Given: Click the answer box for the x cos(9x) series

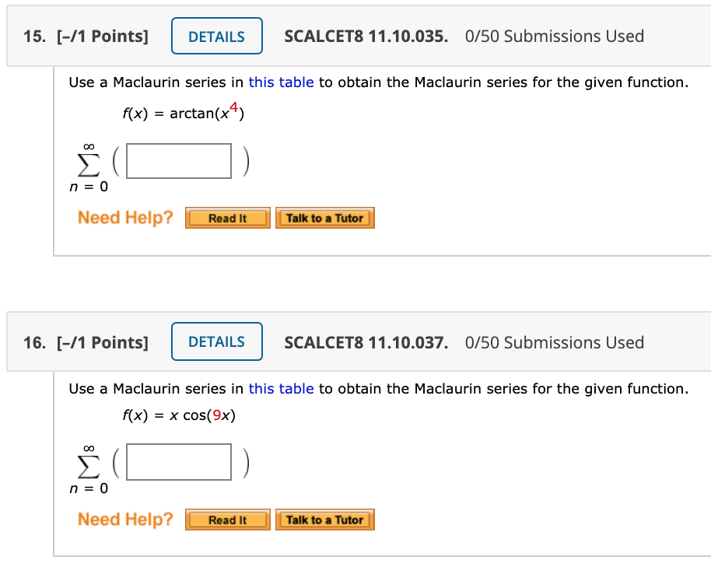Looking at the screenshot, I should pyautogui.click(x=178, y=462).
